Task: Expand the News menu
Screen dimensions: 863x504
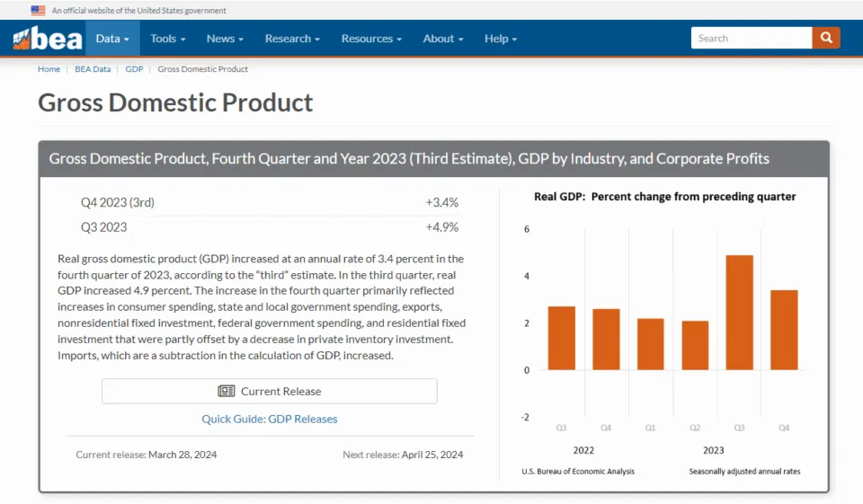Action: pos(225,39)
